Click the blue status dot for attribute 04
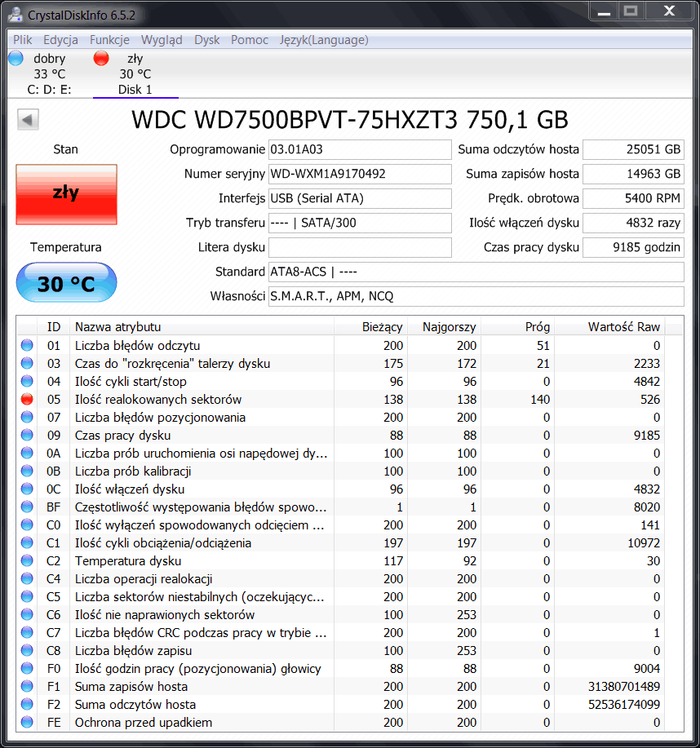Image resolution: width=700 pixels, height=748 pixels. [x=27, y=381]
